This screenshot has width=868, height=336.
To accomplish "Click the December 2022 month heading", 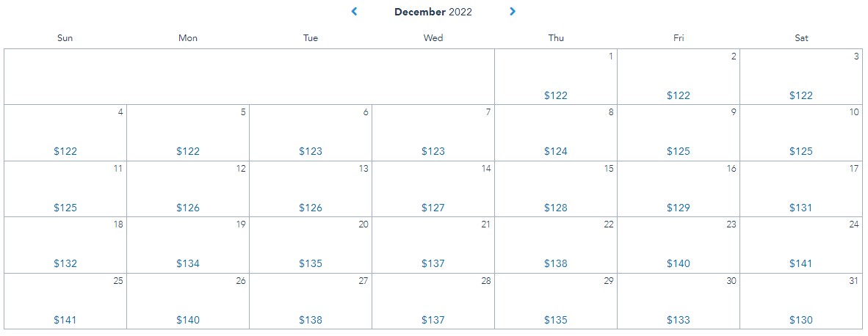I will point(433,12).
